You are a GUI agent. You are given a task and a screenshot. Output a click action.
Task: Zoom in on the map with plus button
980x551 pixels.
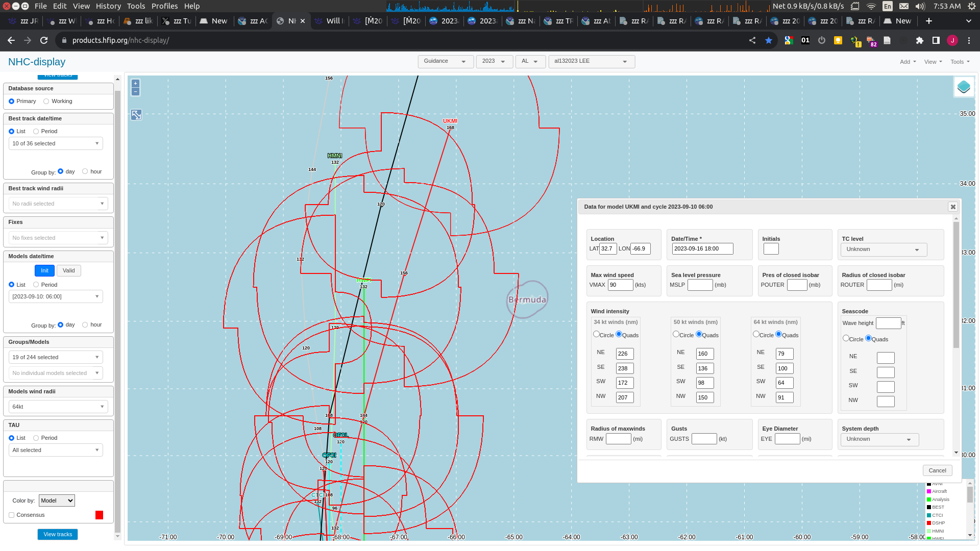point(135,83)
